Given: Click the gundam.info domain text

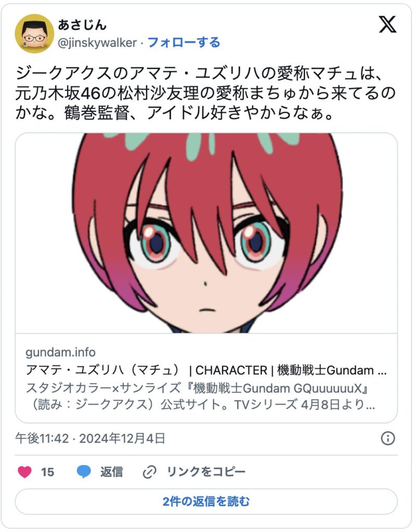Looking at the screenshot, I should click(61, 352).
